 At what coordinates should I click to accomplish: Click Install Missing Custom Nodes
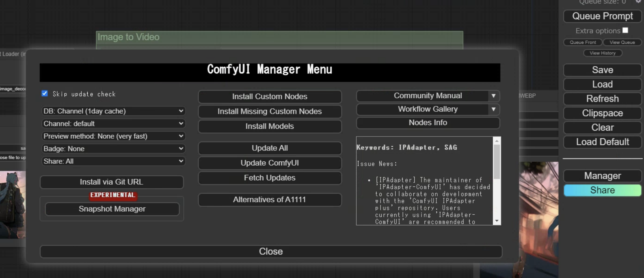pos(270,111)
